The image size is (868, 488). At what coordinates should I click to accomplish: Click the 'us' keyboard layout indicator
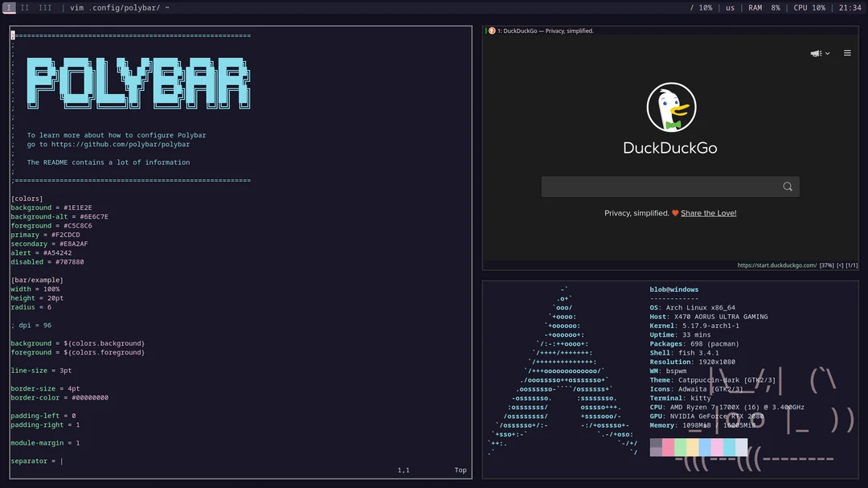728,7
